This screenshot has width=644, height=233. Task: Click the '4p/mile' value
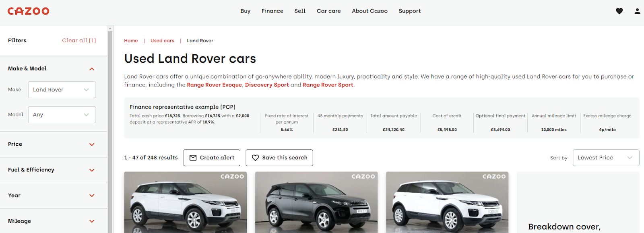click(607, 130)
